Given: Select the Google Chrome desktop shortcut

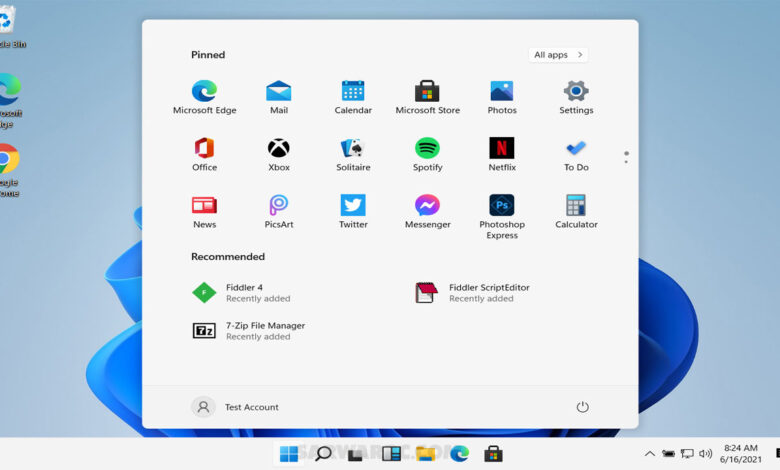Looking at the screenshot, I should [x=8, y=170].
